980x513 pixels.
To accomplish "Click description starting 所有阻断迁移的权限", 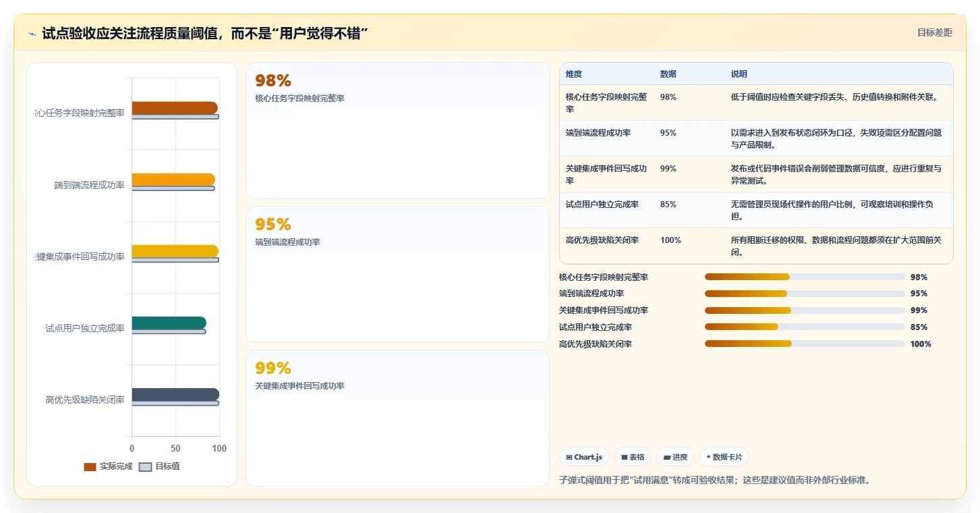I will [836, 246].
